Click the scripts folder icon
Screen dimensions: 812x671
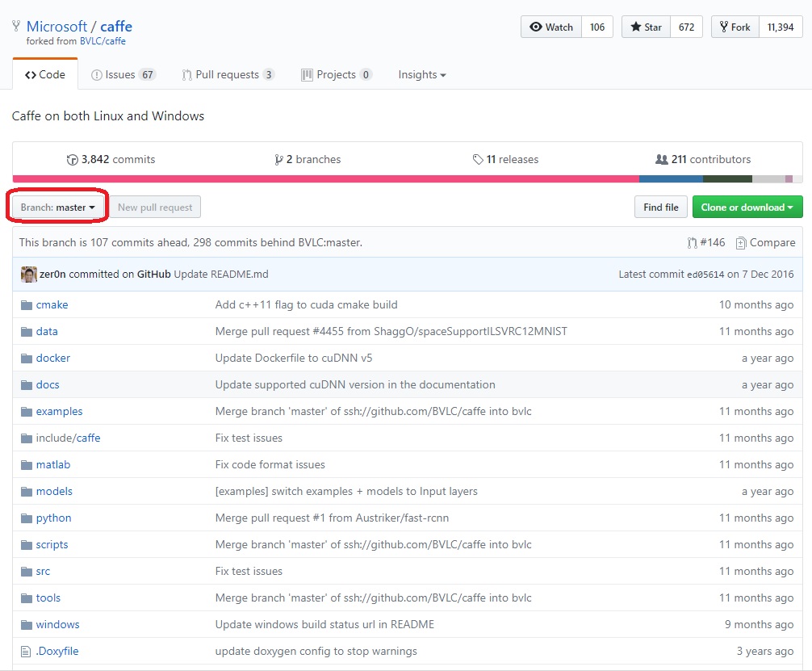click(x=27, y=544)
